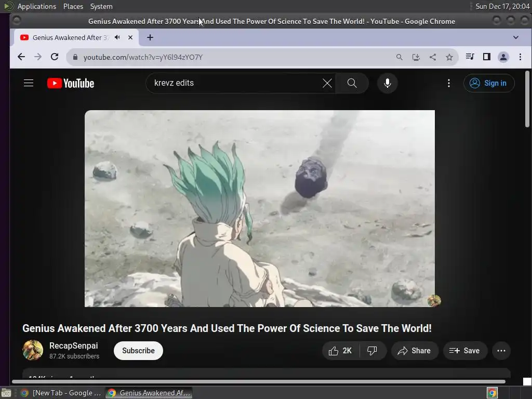This screenshot has height=399, width=532.
Task: Open RecapSenpai channel name link
Action: [x=74, y=345]
